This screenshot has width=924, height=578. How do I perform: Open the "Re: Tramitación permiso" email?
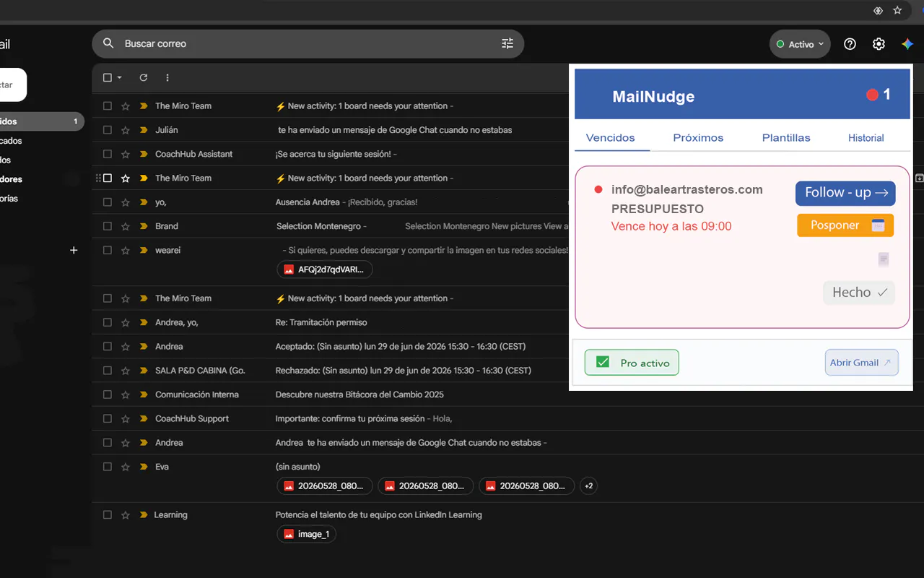tap(321, 322)
